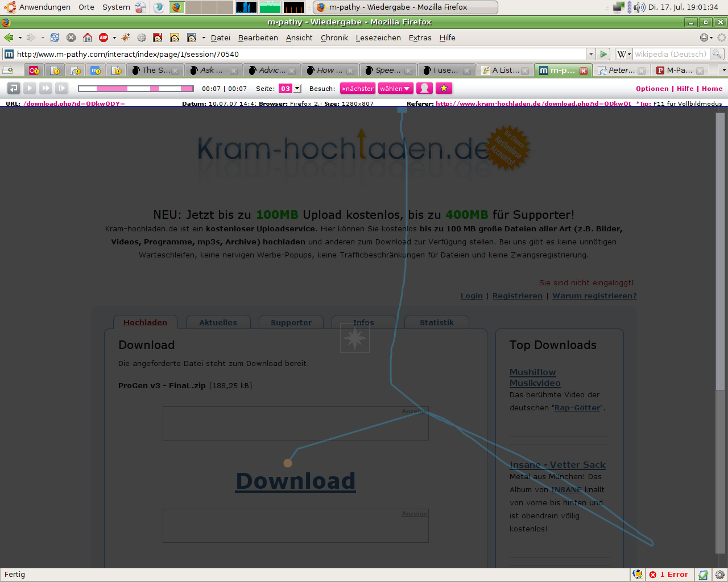728x582 pixels.
Task: Open the search engine selector dropdown
Action: click(624, 54)
